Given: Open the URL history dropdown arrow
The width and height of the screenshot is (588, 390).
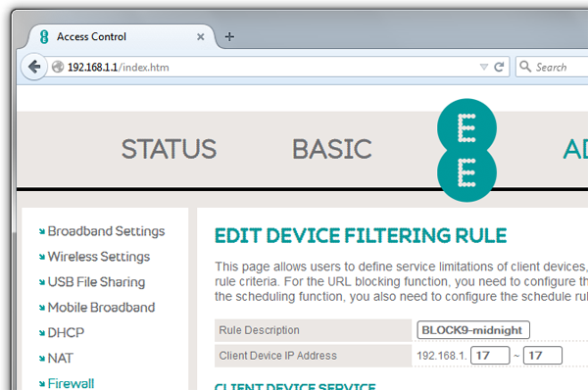Looking at the screenshot, I should (x=484, y=68).
